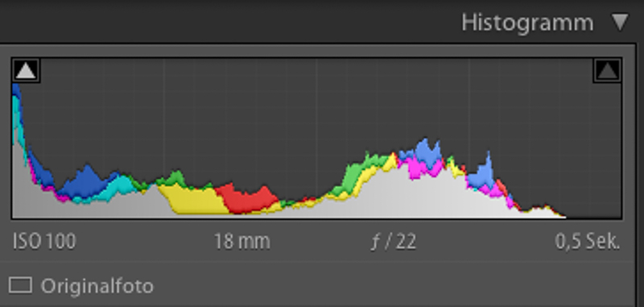Click the 18 mm focal length text

point(242,241)
